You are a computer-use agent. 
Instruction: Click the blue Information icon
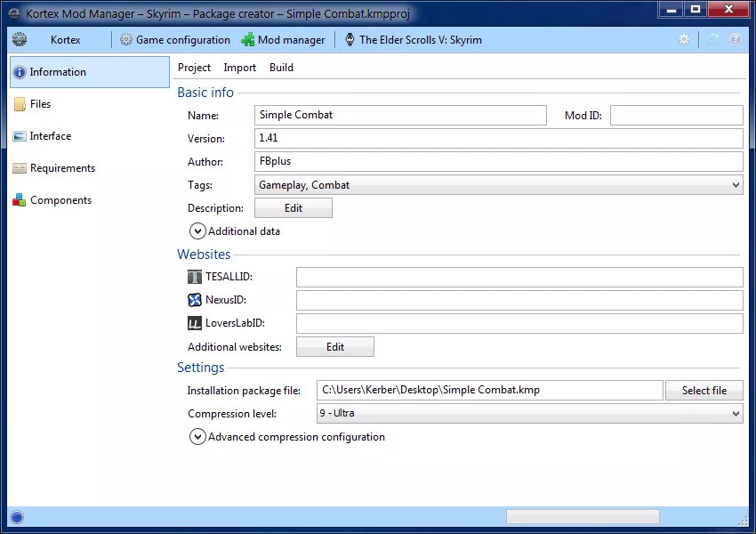click(20, 72)
